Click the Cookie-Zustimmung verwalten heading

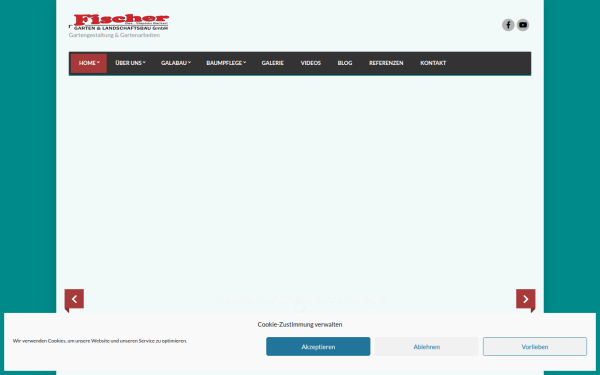(x=300, y=324)
